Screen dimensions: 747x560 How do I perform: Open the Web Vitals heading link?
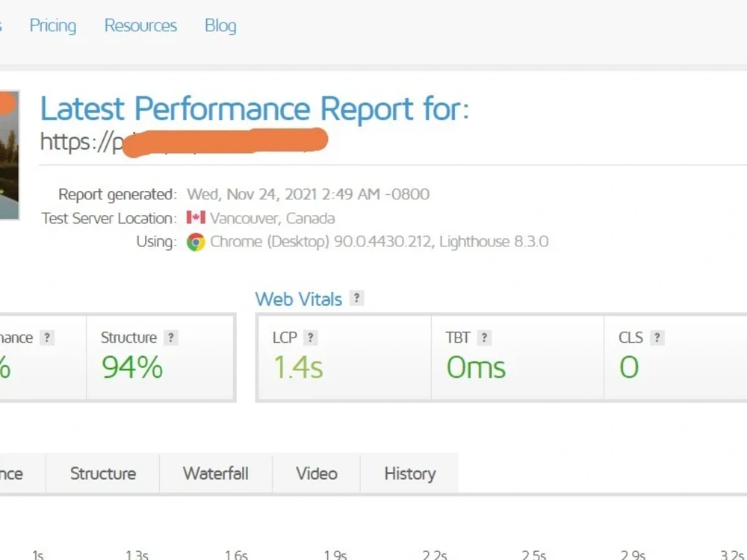coord(299,299)
